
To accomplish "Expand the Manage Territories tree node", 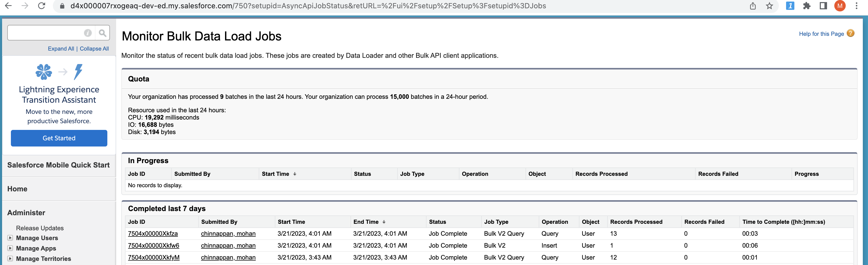I will pos(10,259).
